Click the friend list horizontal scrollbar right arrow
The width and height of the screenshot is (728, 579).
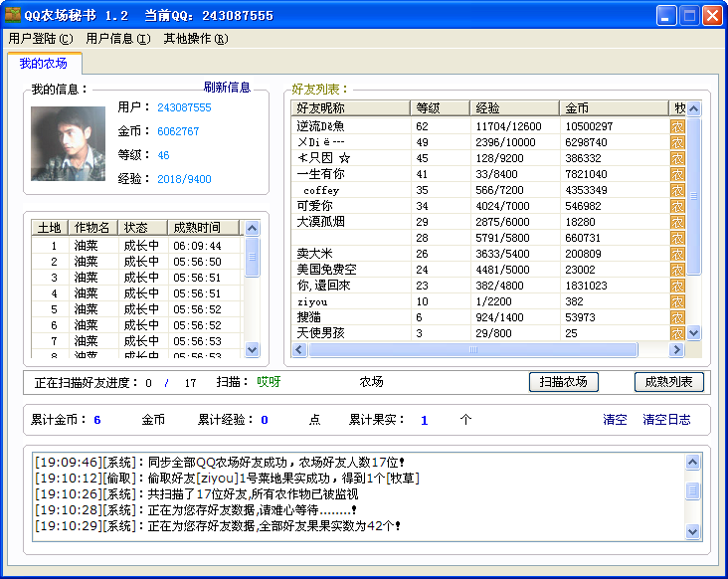(676, 350)
